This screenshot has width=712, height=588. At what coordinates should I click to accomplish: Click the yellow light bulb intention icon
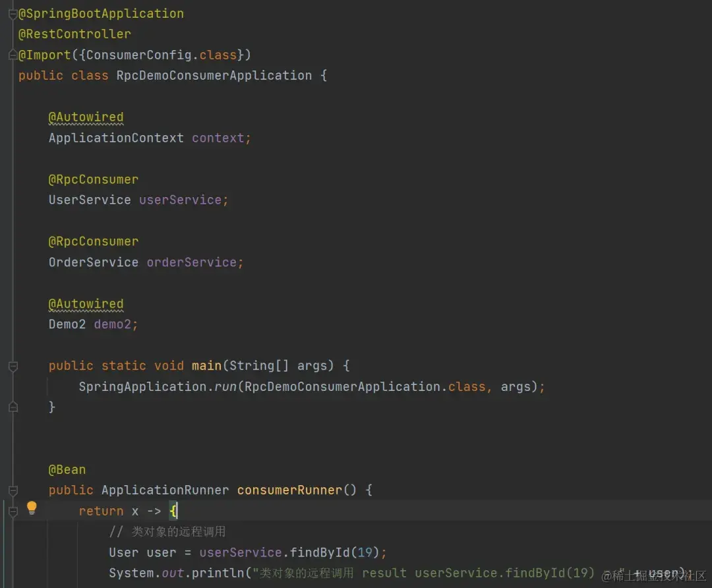point(32,508)
